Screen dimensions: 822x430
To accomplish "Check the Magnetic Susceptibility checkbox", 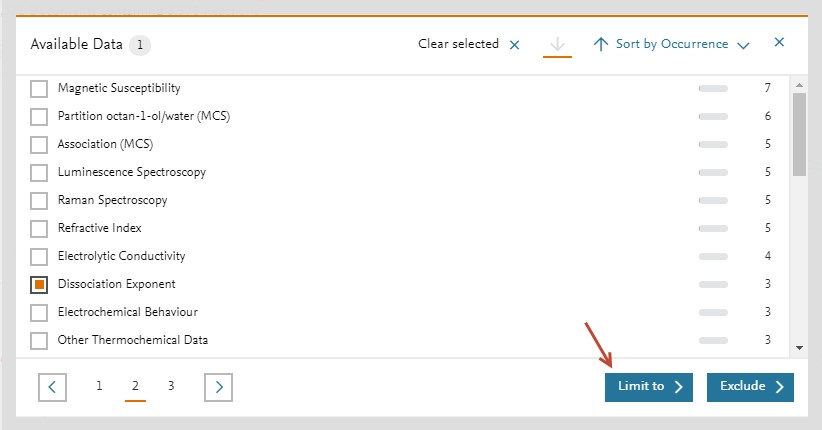I will [39, 89].
